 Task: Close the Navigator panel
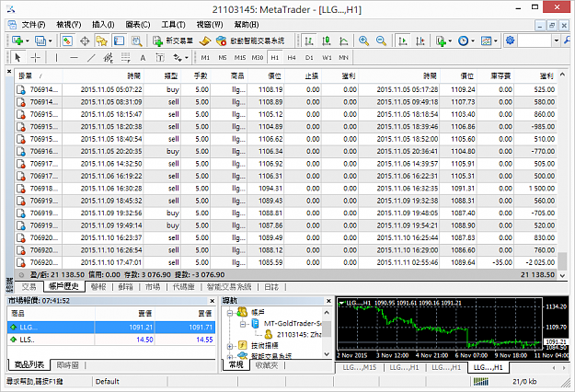[x=328, y=301]
